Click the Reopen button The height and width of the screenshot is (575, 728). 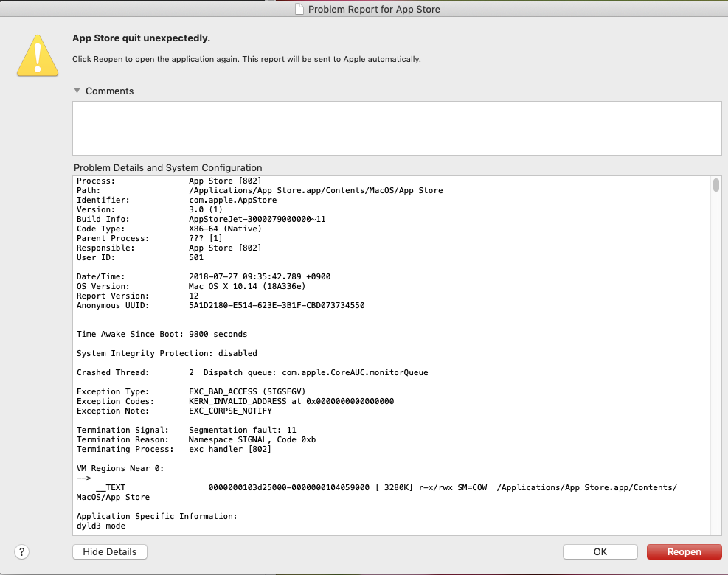point(684,552)
